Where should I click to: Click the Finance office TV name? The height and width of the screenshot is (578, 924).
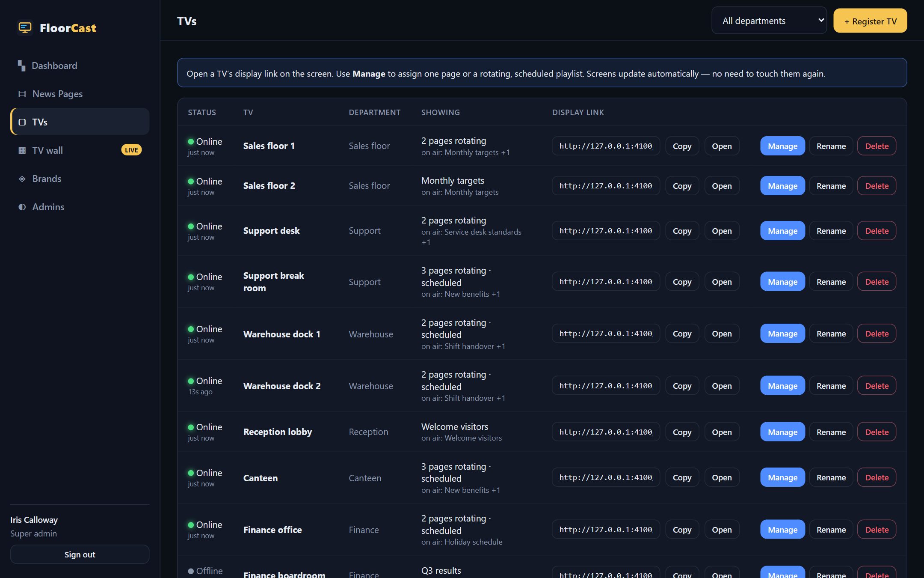click(x=272, y=530)
